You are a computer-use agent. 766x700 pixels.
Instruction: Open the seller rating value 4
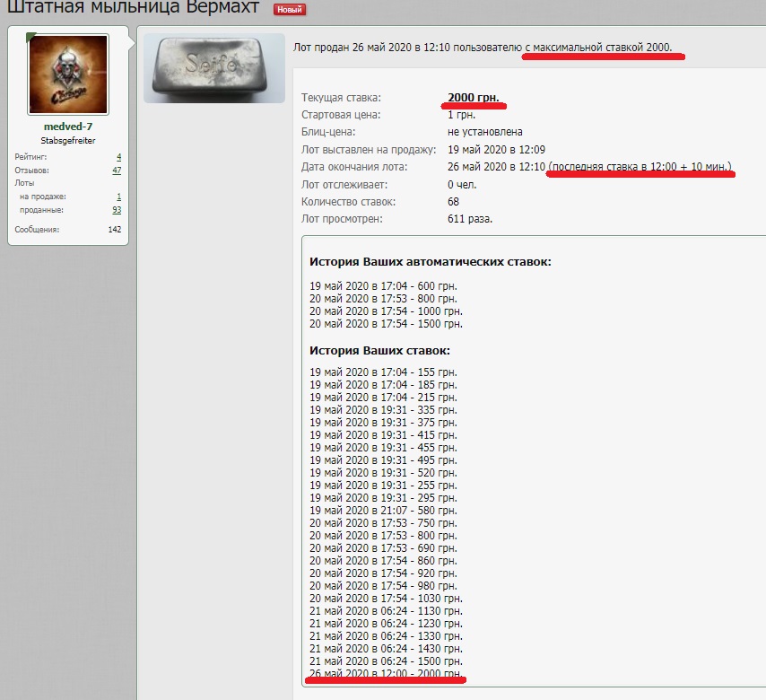click(118, 157)
